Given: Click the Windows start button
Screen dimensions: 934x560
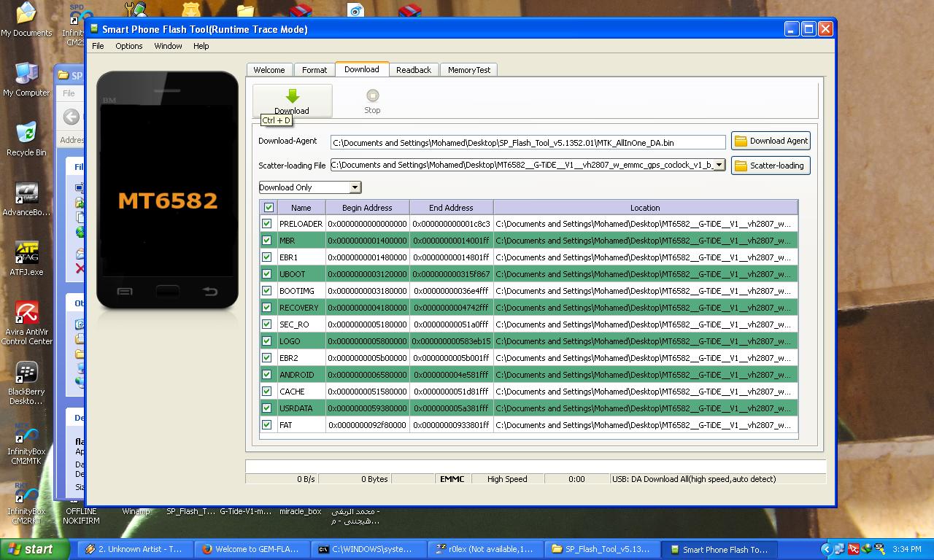Looking at the screenshot, I should pos(35,549).
